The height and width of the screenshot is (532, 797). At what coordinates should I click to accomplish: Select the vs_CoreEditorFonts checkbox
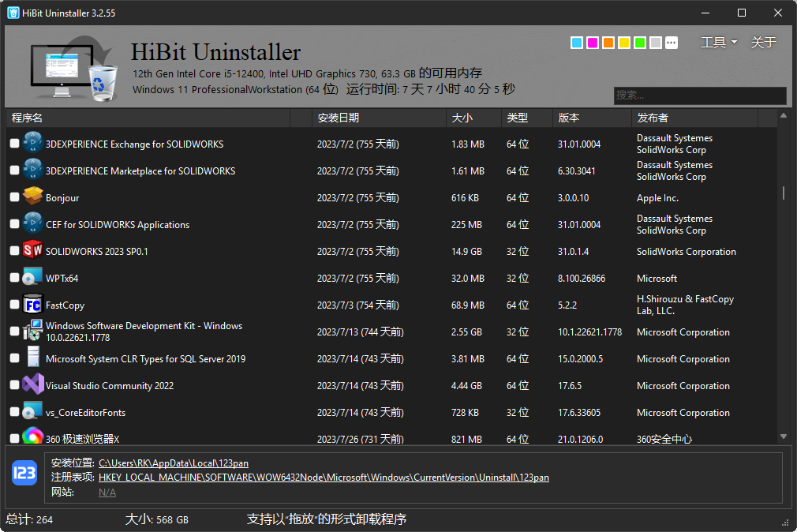[14, 413]
